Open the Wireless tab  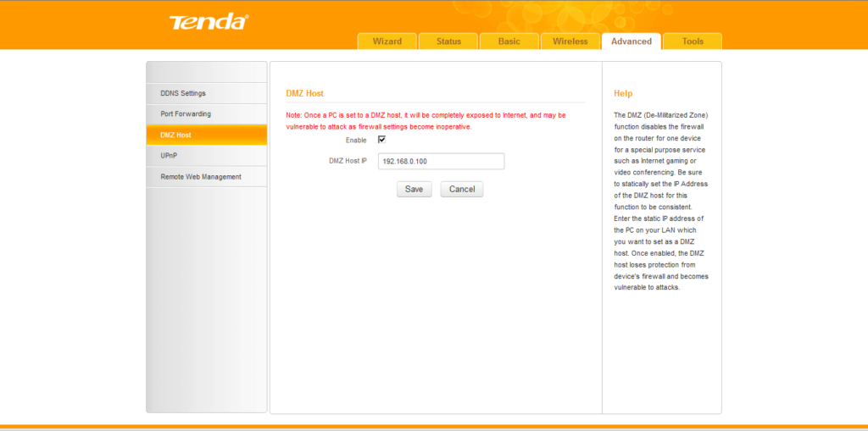(x=570, y=41)
